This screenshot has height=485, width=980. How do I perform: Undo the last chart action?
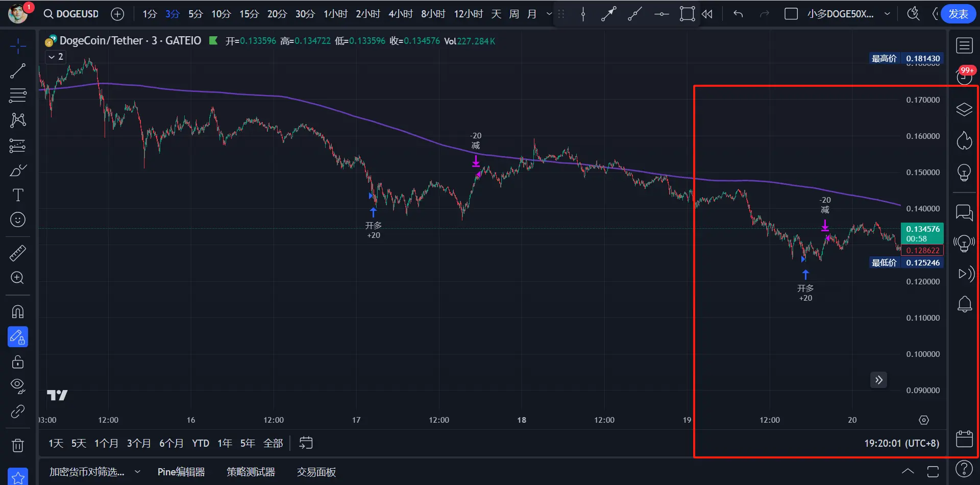point(738,14)
